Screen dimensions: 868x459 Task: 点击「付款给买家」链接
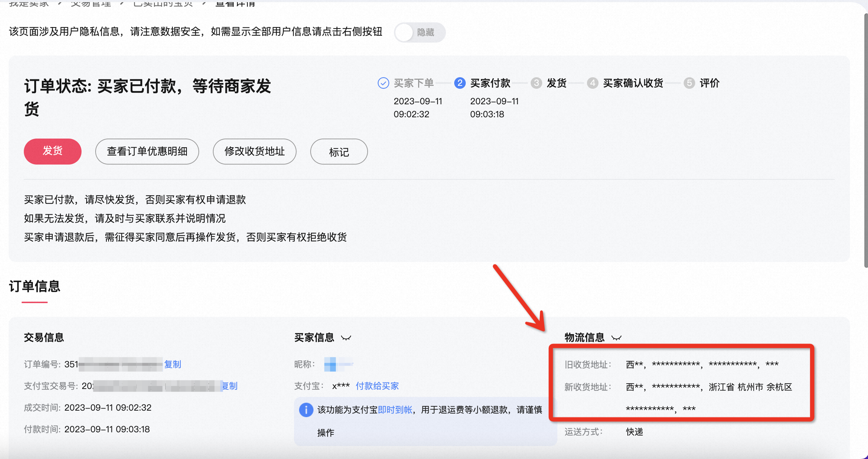coord(377,386)
